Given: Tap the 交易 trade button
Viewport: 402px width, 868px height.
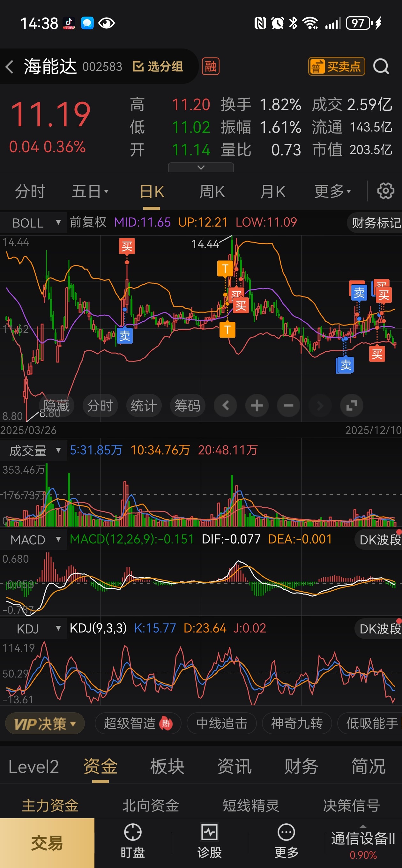Looking at the screenshot, I should pos(47,843).
